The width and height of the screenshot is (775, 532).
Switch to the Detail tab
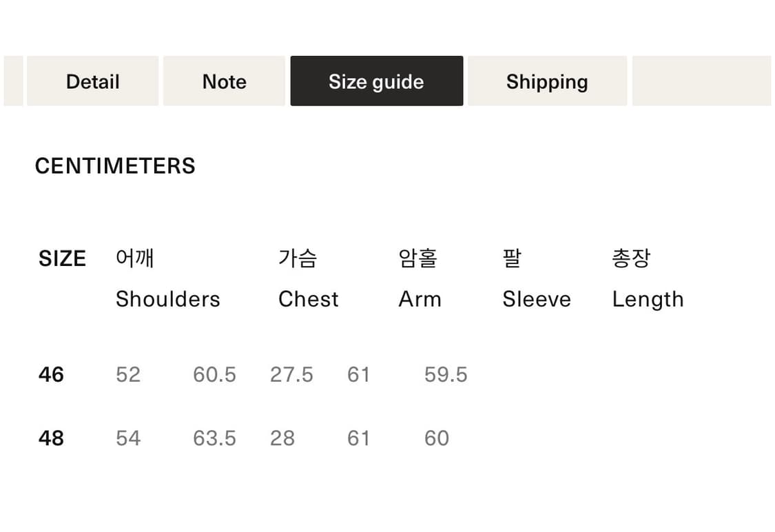click(92, 81)
